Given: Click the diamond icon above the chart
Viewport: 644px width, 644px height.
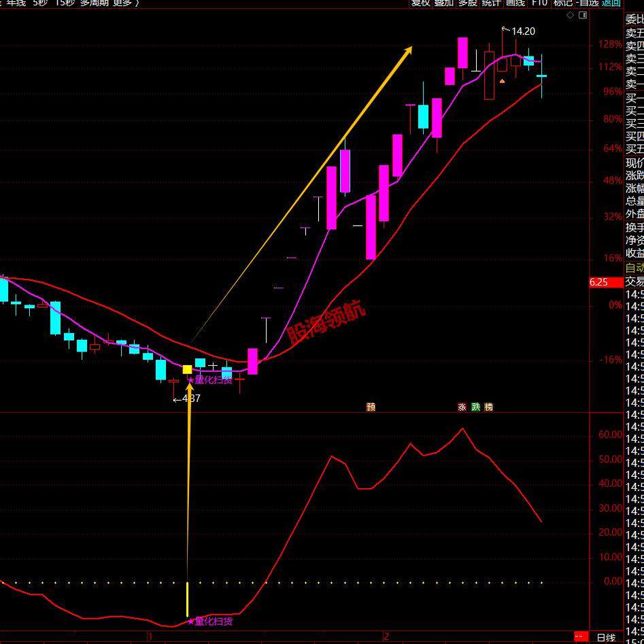Looking at the screenshot, I should (571, 16).
